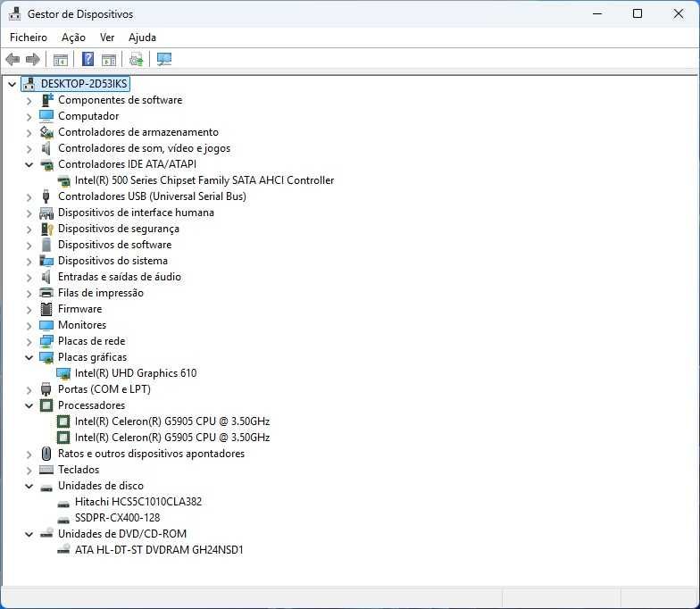The height and width of the screenshot is (609, 700).
Task: Open the Ajuda menu
Action: click(x=142, y=38)
